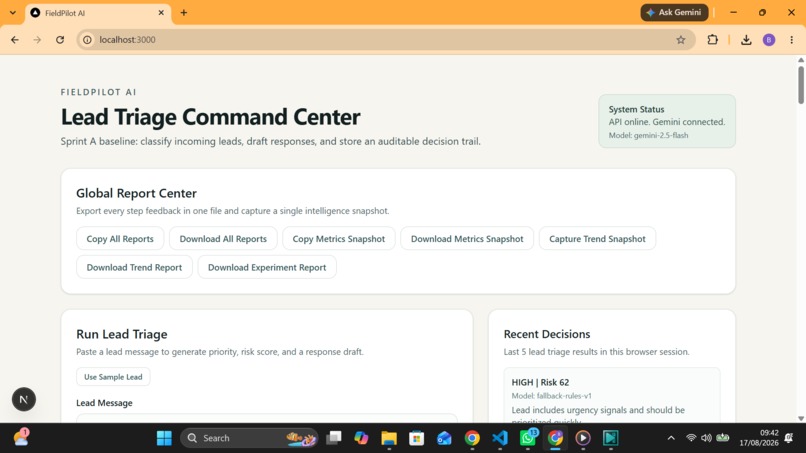Click Copy All Reports

pyautogui.click(x=120, y=239)
